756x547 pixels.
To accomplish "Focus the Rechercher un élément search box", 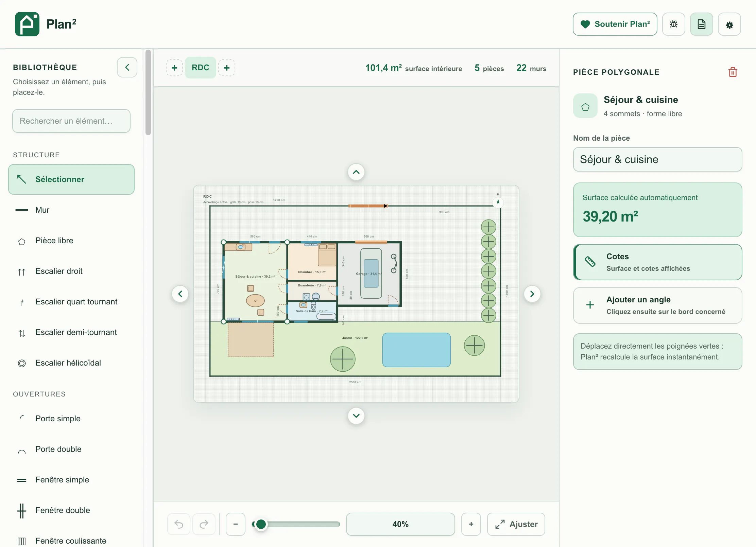I will tap(71, 121).
